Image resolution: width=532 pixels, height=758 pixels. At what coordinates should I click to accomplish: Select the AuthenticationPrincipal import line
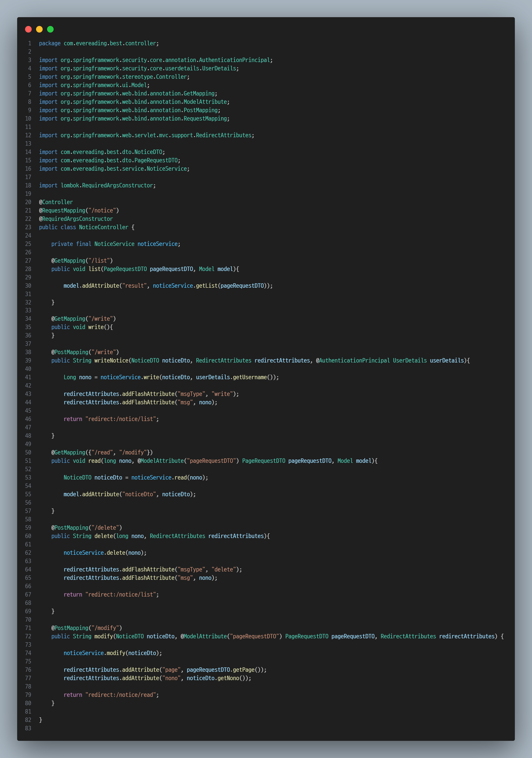156,60
